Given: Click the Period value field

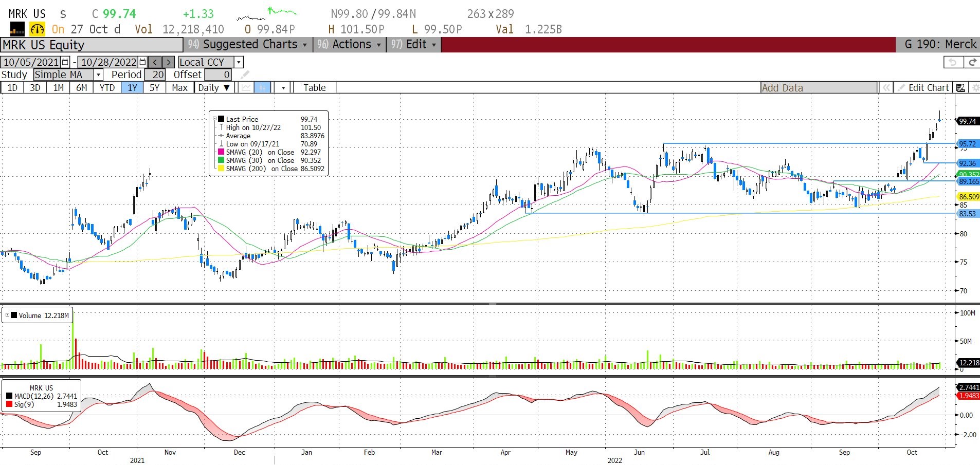Looking at the screenshot, I should pyautogui.click(x=155, y=75).
